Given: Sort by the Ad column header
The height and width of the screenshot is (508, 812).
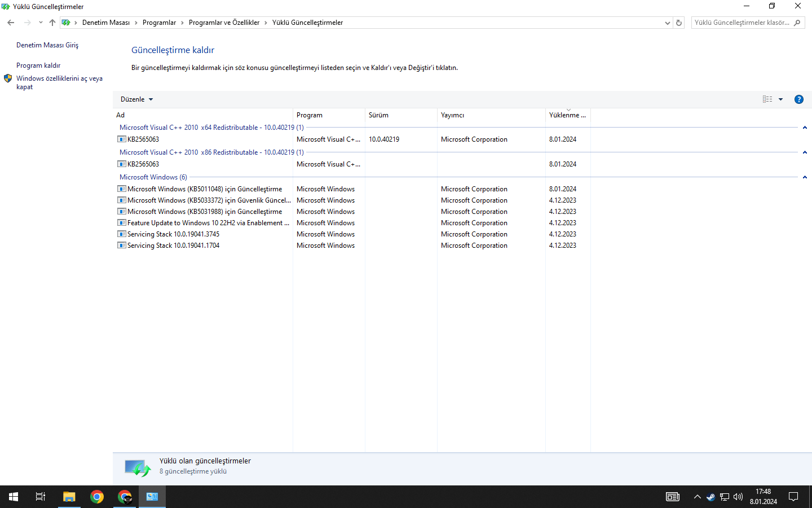Looking at the screenshot, I should [203, 115].
